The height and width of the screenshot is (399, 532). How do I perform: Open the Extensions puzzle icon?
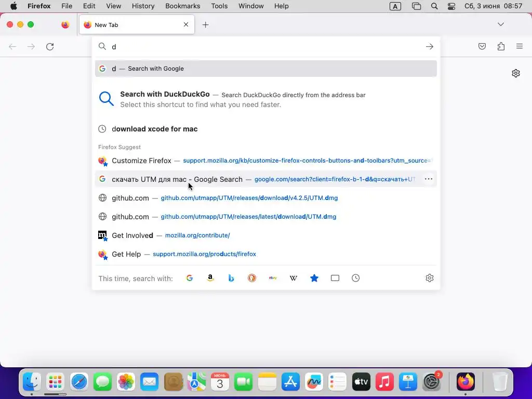coord(501,46)
